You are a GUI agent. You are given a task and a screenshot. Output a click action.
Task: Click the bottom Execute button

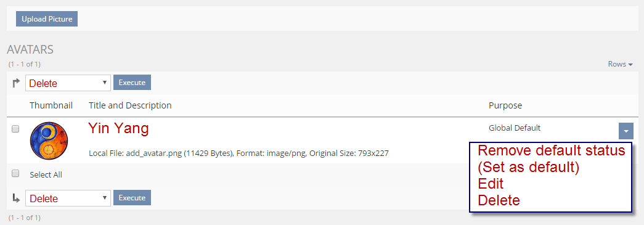pos(132,198)
